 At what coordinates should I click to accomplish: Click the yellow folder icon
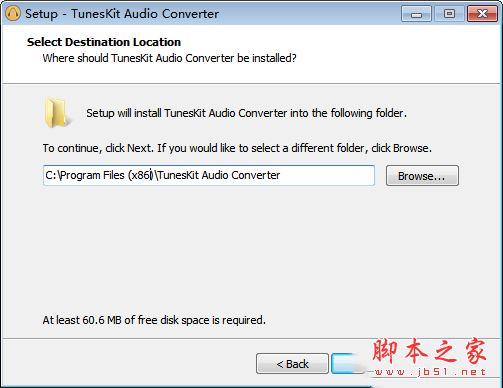[57, 113]
